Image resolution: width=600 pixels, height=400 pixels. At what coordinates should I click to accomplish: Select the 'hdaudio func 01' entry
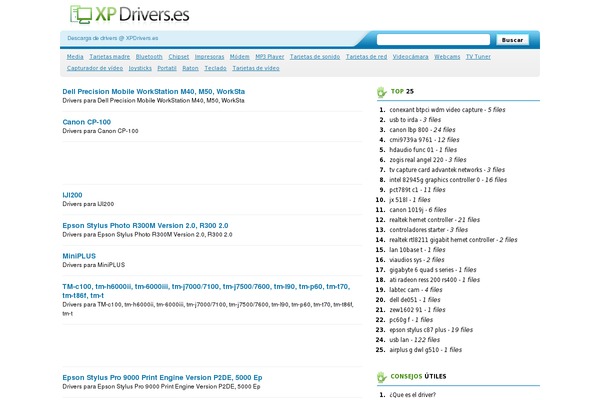[x=423, y=150]
